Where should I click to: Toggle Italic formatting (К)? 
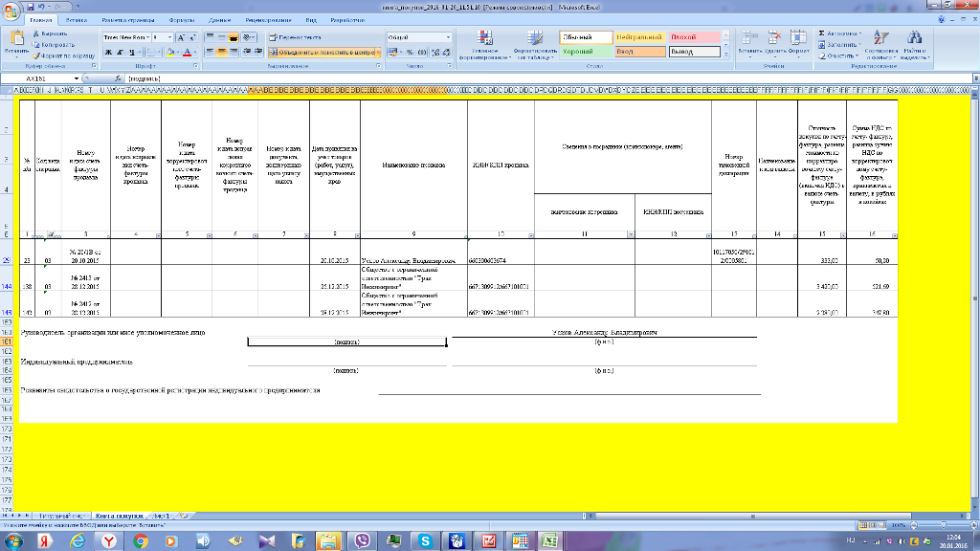pyautogui.click(x=117, y=52)
